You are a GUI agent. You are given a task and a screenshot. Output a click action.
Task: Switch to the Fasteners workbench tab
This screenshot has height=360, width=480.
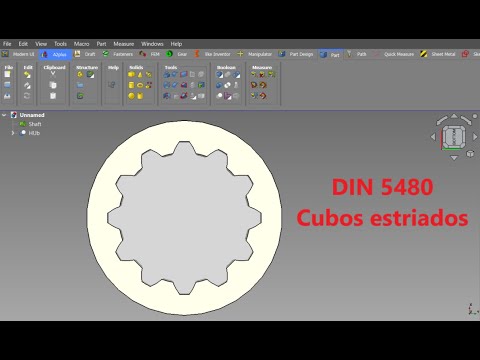click(118, 54)
